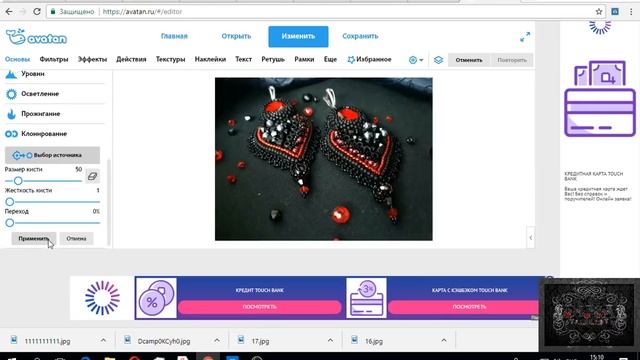640x360 pixels.
Task: Switch to Текст menu
Action: [244, 59]
